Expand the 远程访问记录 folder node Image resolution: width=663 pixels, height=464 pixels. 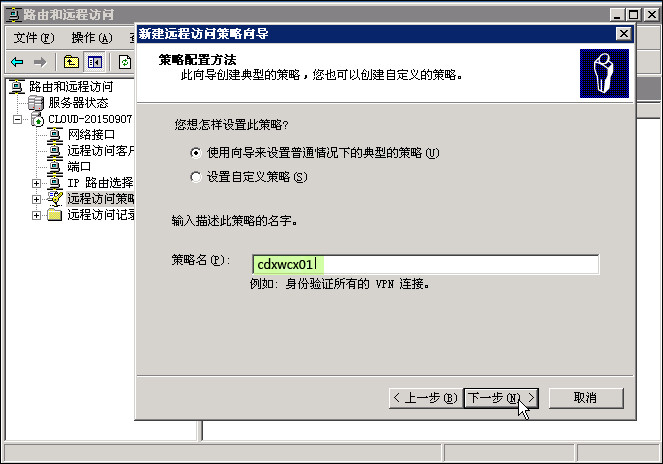click(x=36, y=215)
